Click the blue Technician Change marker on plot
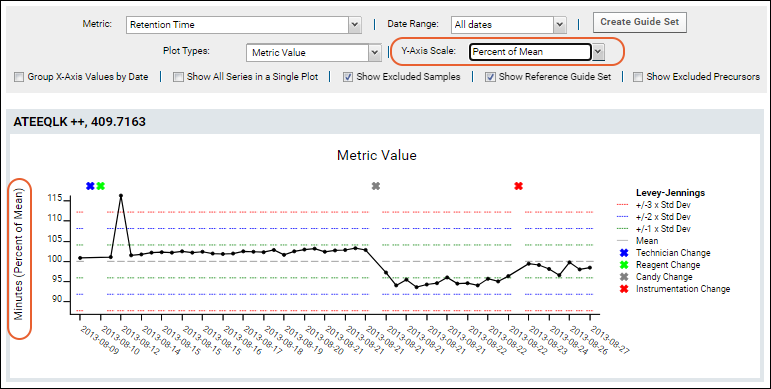The width and height of the screenshot is (771, 389). pos(90,186)
